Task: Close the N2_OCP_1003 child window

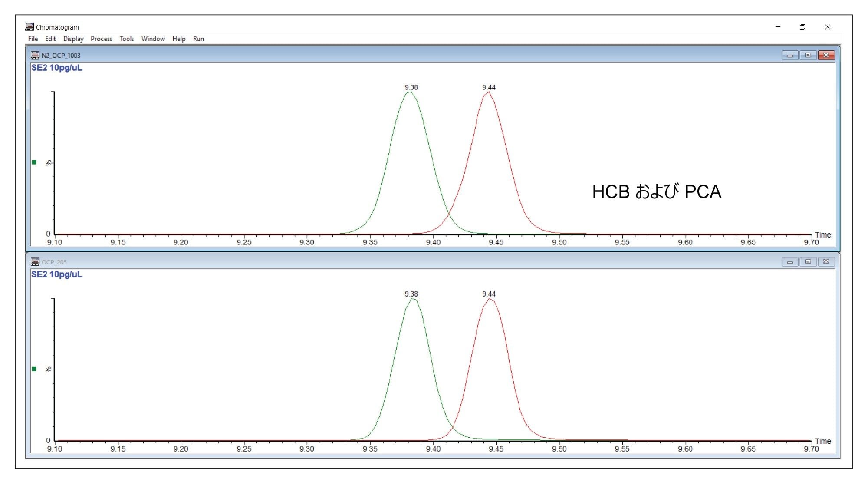Action: [826, 55]
